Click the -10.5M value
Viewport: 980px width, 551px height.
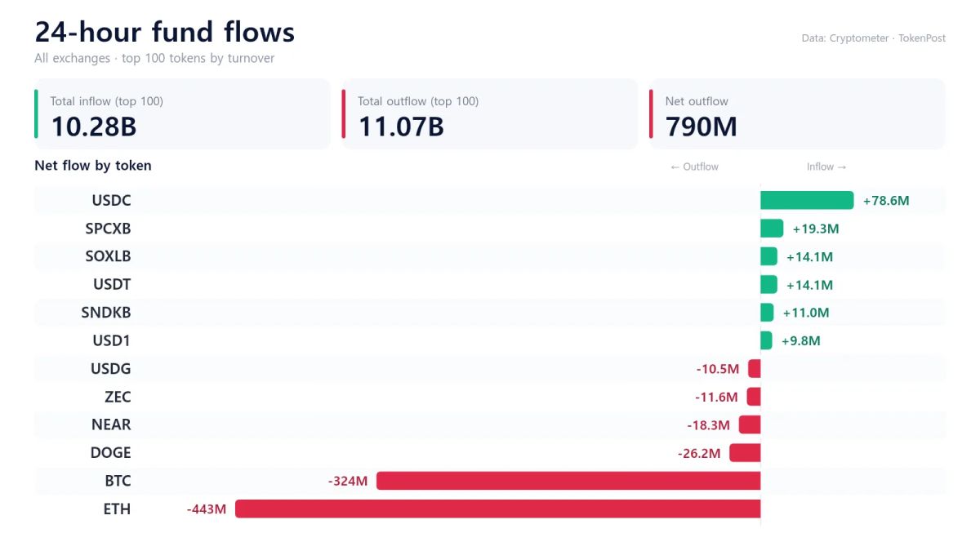pos(718,369)
